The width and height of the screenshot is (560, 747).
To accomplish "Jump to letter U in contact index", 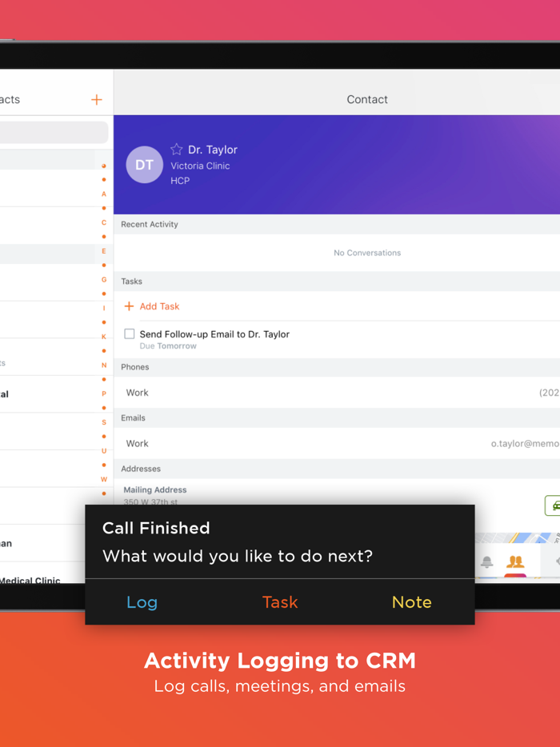I will (104, 451).
